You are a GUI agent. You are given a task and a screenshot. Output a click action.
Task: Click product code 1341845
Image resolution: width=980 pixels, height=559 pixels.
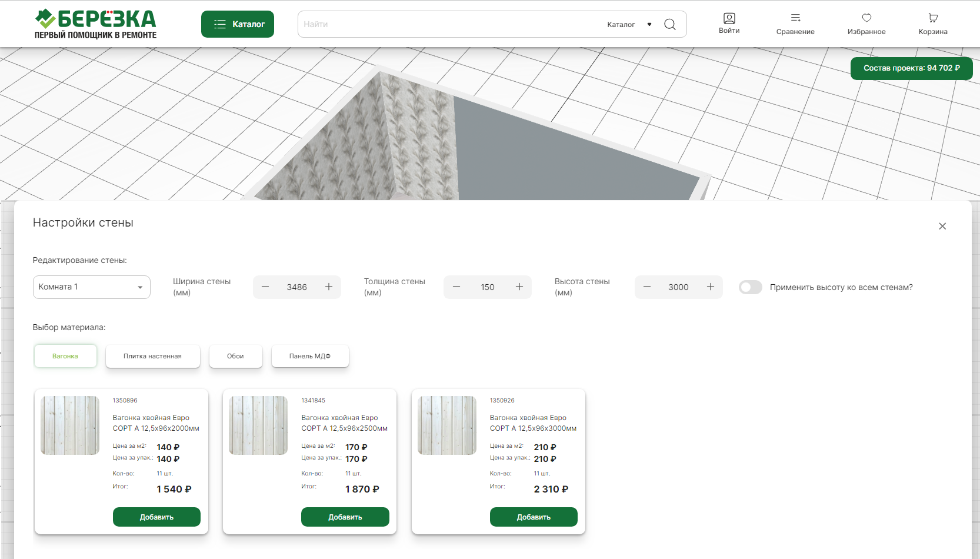tap(313, 401)
